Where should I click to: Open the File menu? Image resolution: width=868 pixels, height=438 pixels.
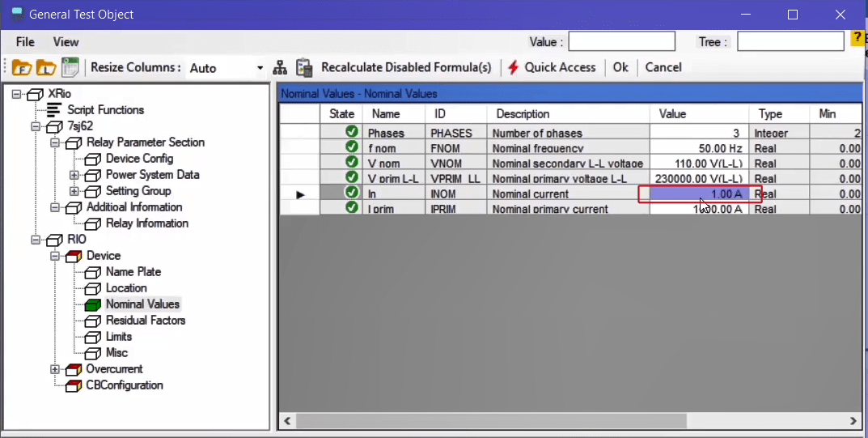[25, 42]
